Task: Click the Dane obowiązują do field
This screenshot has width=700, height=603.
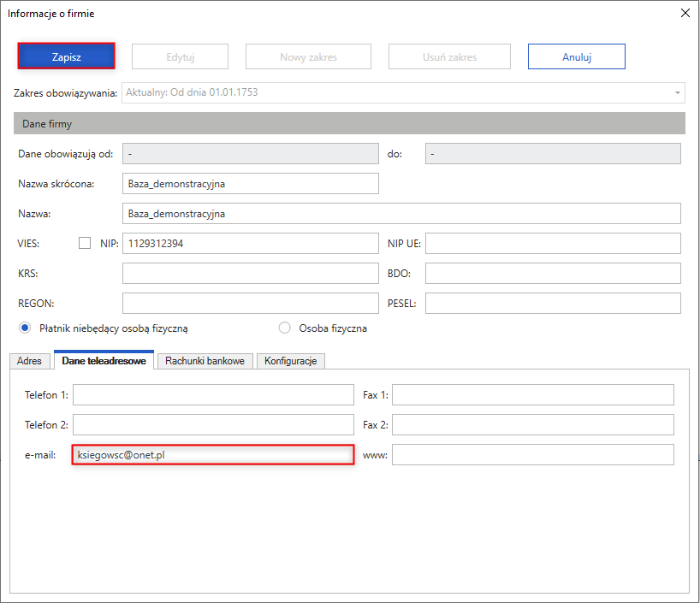Action: click(553, 154)
